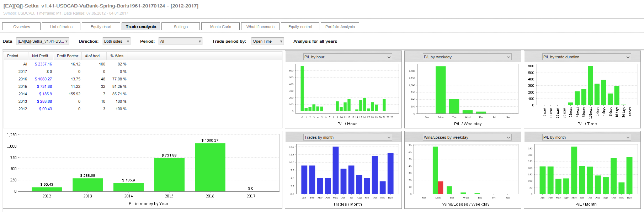Go to the Settings tab

[181, 27]
